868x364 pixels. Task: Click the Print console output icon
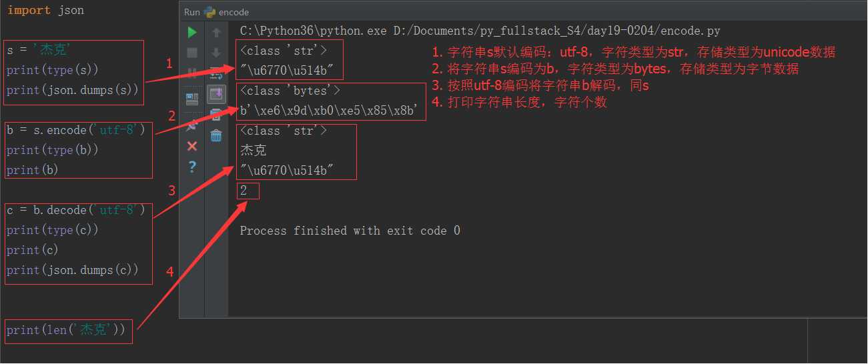click(216, 115)
